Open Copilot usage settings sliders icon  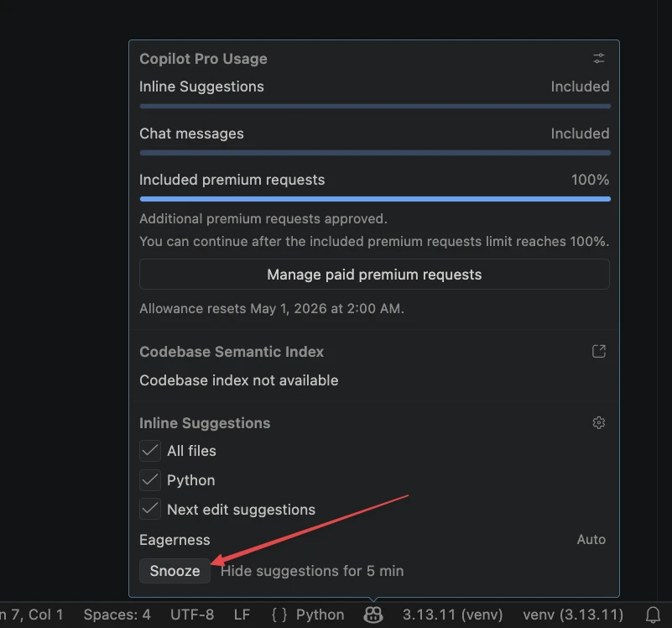598,59
